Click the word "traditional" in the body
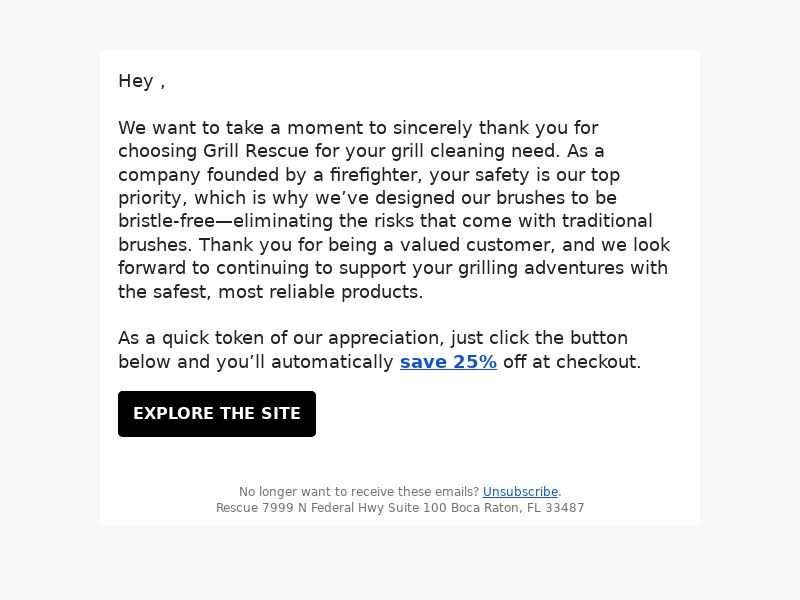 coord(607,221)
